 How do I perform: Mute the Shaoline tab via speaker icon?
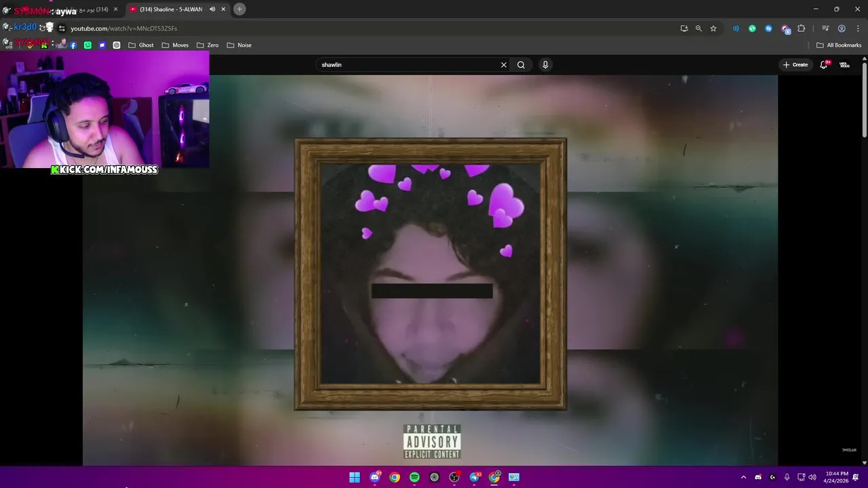[x=212, y=9]
